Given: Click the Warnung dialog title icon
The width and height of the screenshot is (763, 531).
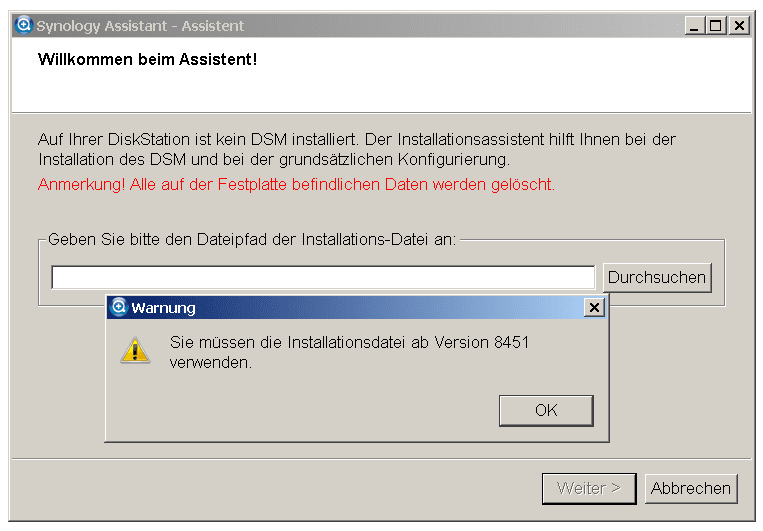Looking at the screenshot, I should (119, 307).
